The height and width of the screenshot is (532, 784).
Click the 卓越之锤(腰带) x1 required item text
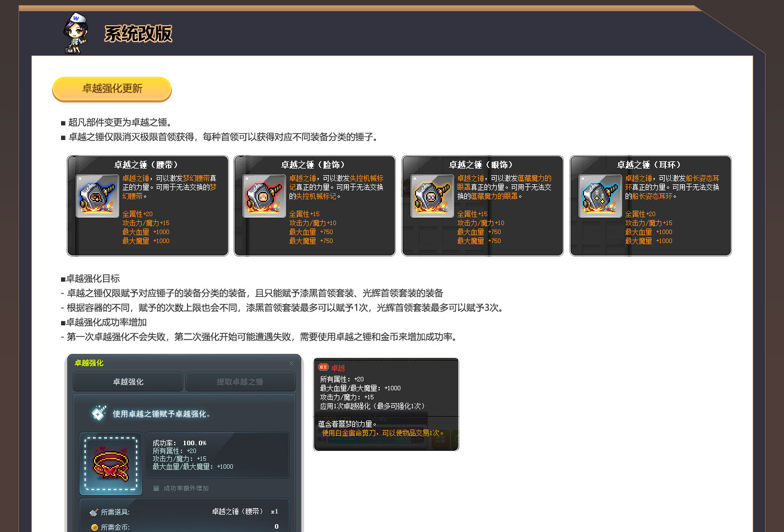[245, 511]
